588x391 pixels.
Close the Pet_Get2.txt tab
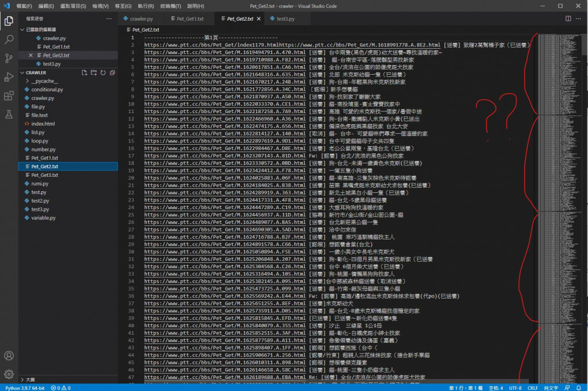click(259, 19)
